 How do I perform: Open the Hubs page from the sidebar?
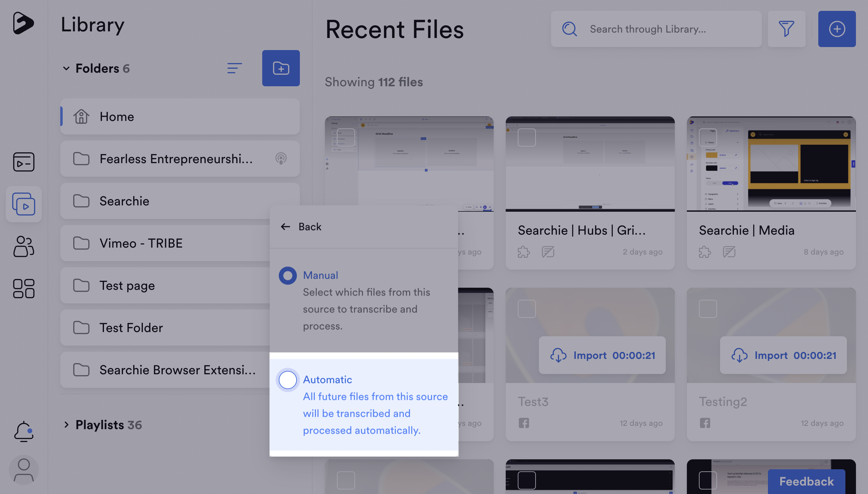pos(24,162)
